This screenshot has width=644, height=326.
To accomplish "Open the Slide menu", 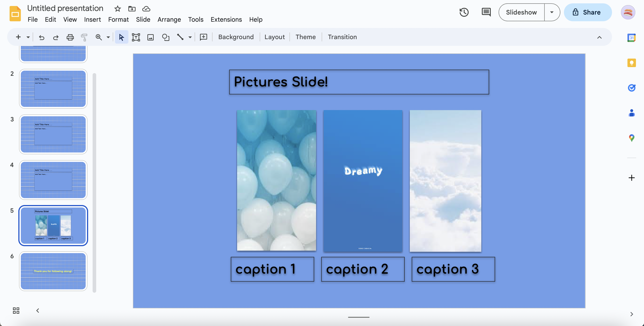I will (143, 19).
